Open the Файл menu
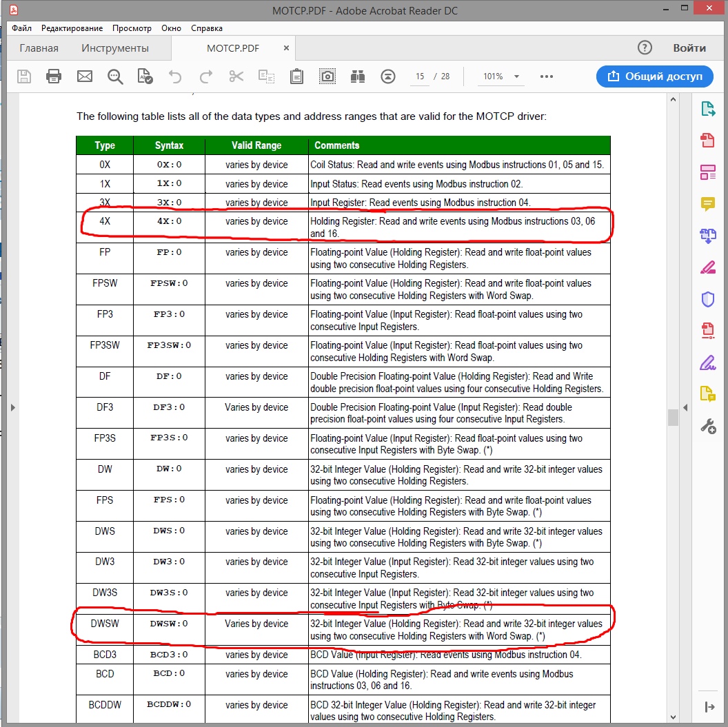This screenshot has width=728, height=727. click(x=21, y=28)
